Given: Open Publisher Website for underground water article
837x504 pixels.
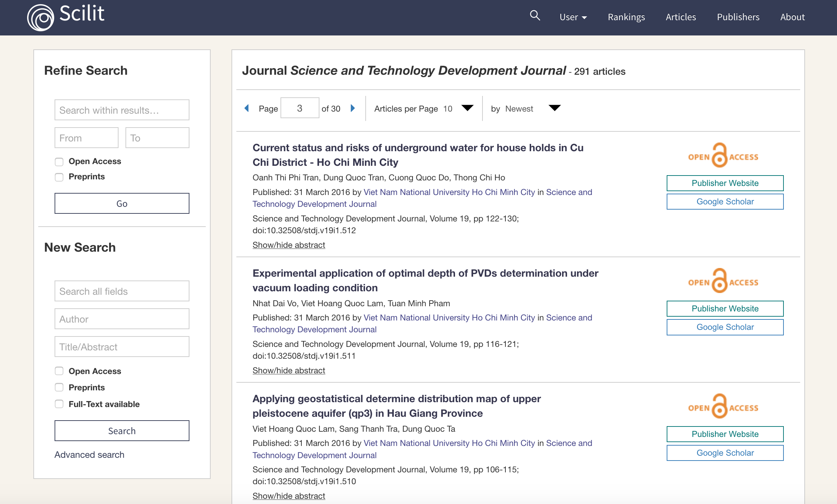Looking at the screenshot, I should click(x=725, y=183).
